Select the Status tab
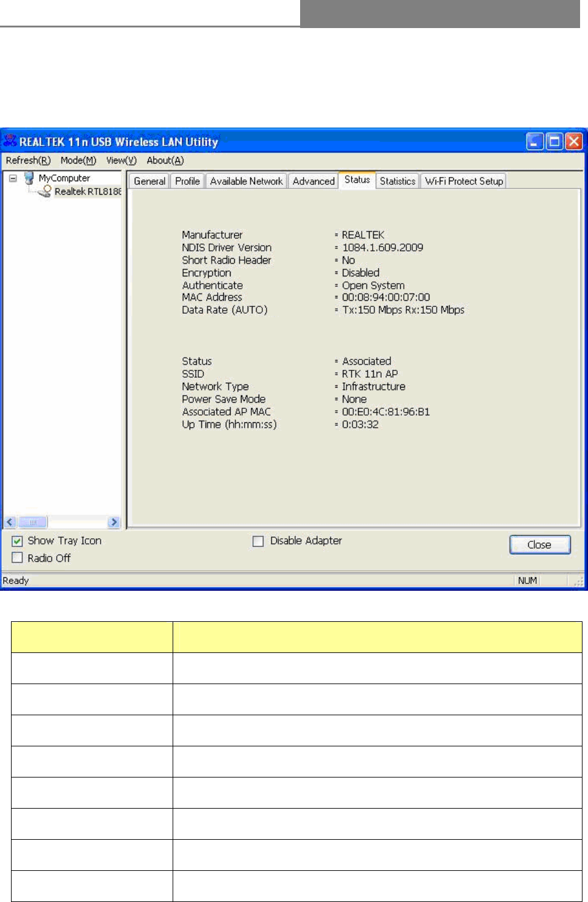 coord(357,180)
